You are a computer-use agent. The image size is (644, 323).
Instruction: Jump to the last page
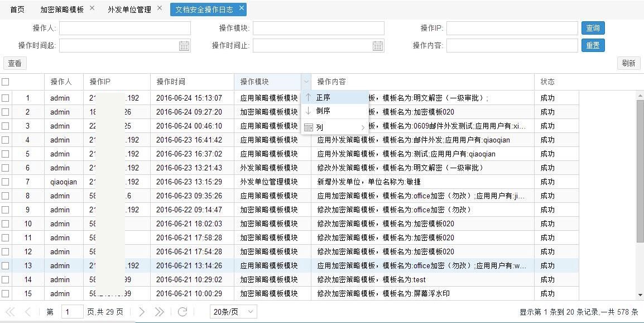click(160, 312)
